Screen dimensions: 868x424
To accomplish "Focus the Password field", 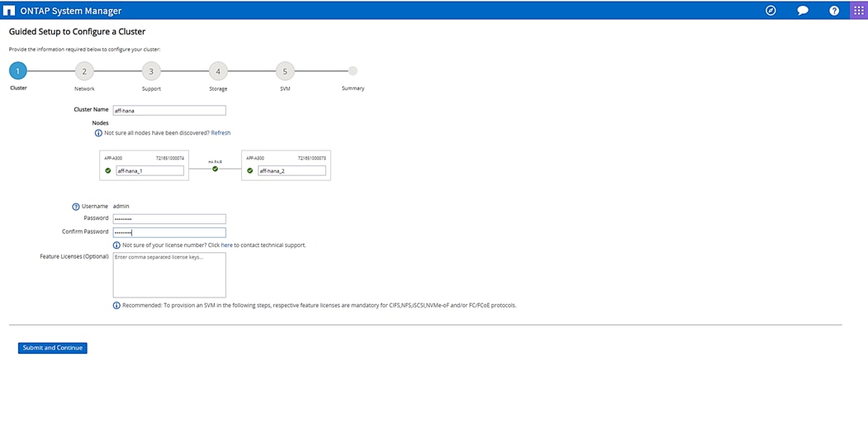I will coord(169,219).
